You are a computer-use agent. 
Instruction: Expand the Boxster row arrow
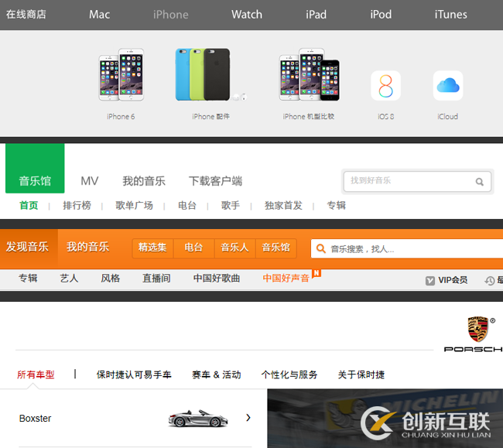pyautogui.click(x=248, y=418)
